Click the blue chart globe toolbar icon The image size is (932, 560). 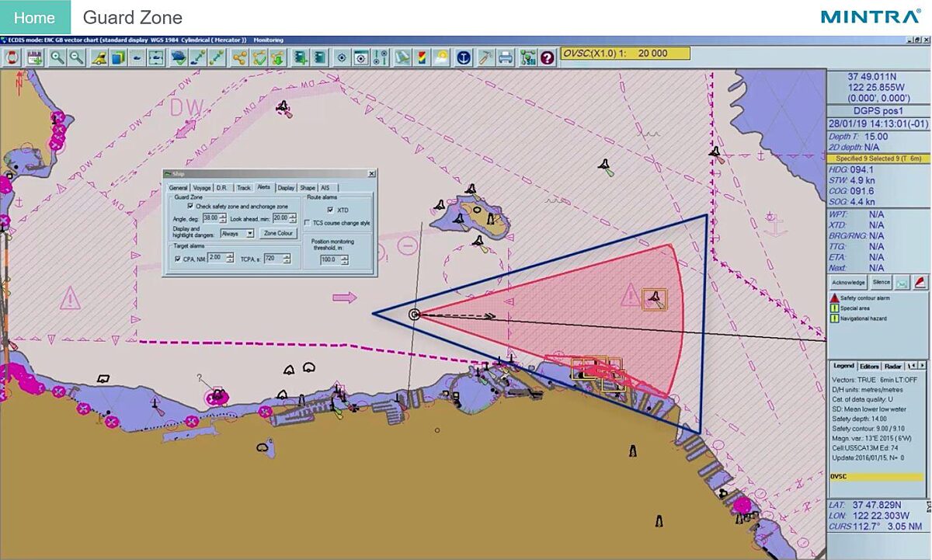(x=179, y=57)
